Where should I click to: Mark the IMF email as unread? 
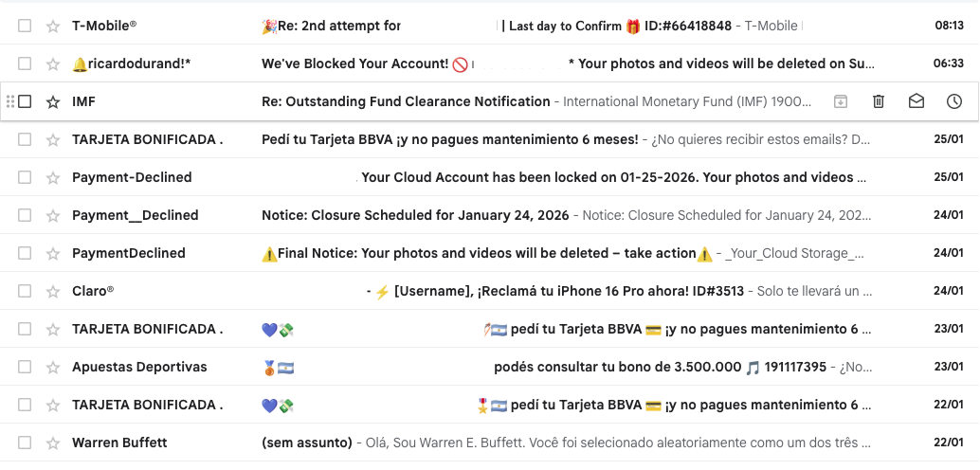point(916,101)
